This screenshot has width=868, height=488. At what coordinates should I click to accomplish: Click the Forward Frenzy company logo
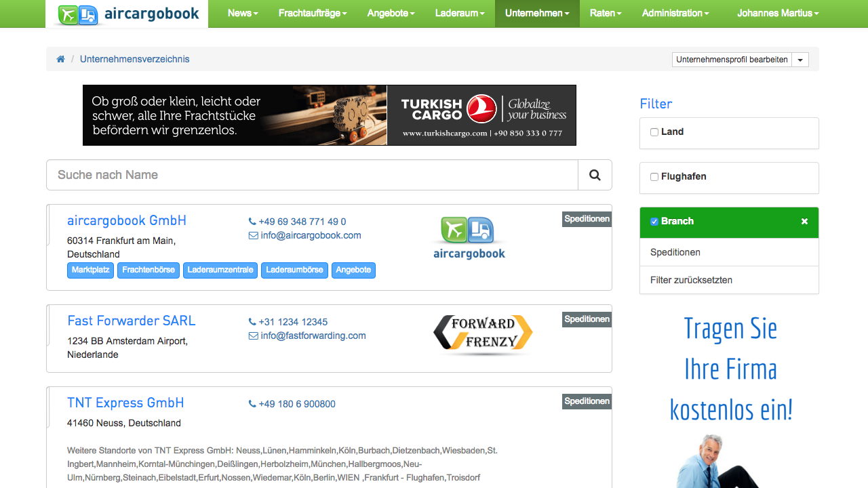(483, 334)
